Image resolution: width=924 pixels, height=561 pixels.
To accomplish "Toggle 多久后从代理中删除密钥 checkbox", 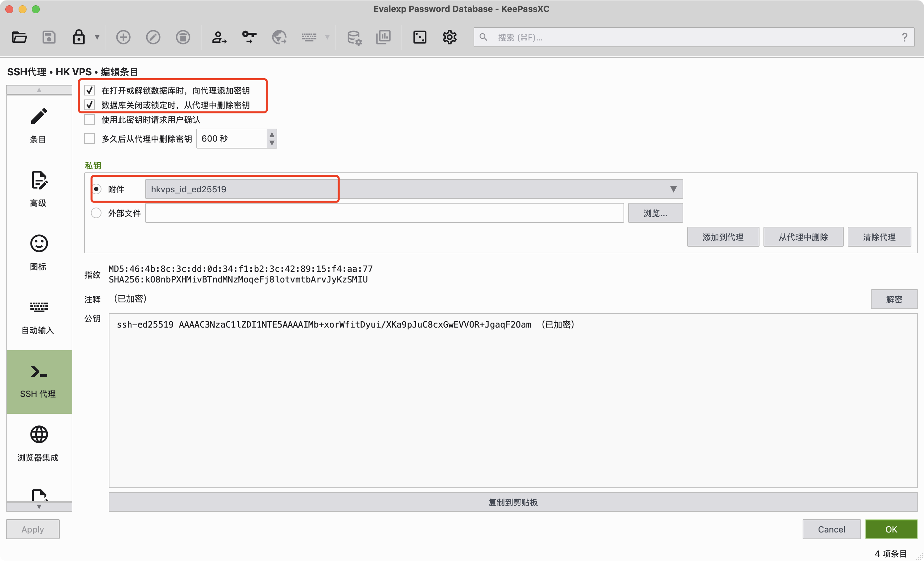I will tap(90, 139).
